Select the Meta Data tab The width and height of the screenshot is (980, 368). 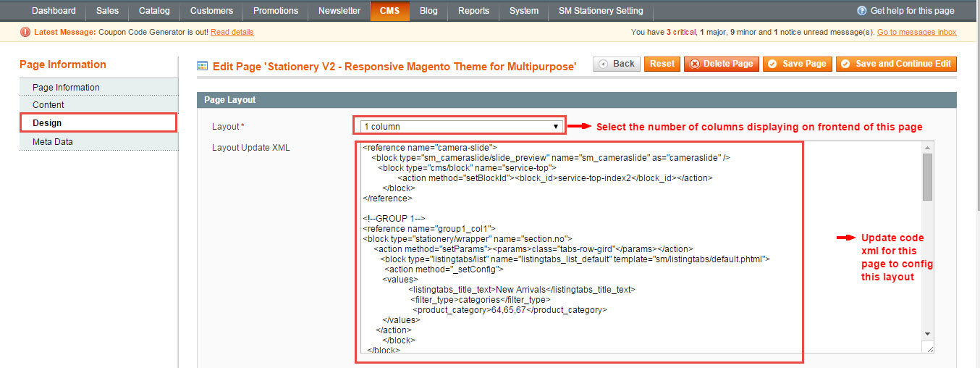[98, 142]
